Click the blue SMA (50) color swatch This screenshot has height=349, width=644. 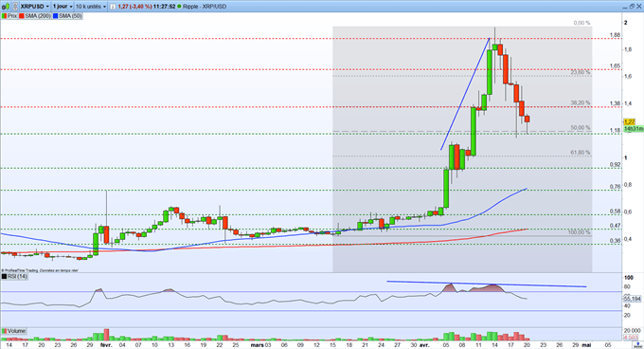56,16
